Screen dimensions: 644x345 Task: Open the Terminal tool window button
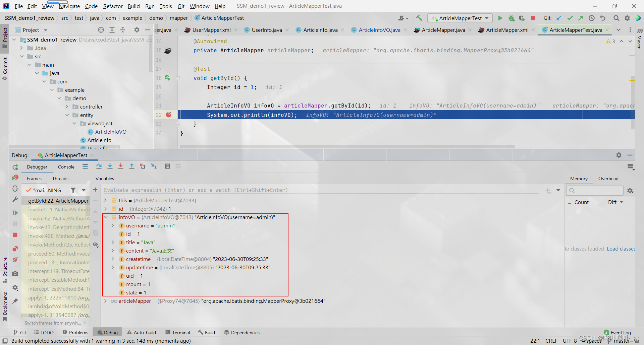click(178, 332)
